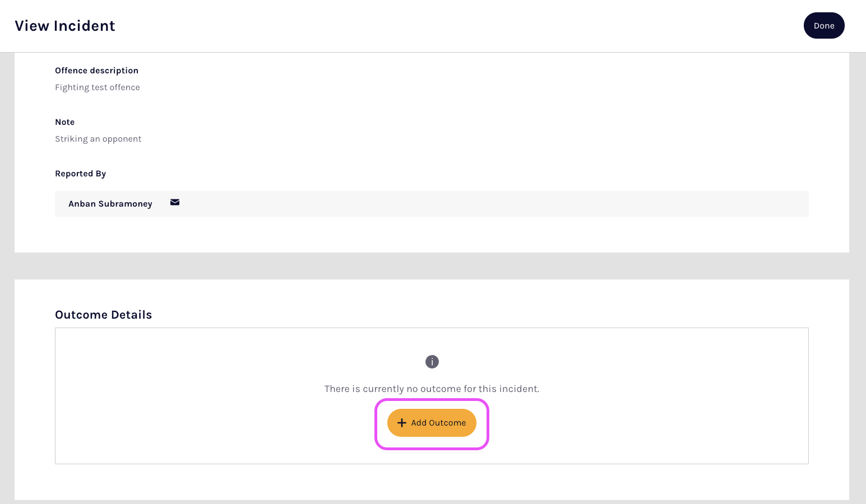Click the Fighting test offence text

(x=98, y=87)
